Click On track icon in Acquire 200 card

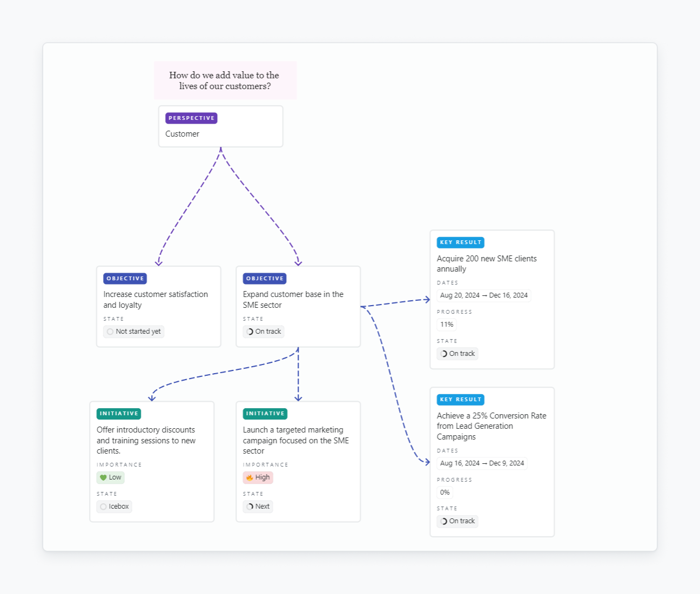pos(443,354)
